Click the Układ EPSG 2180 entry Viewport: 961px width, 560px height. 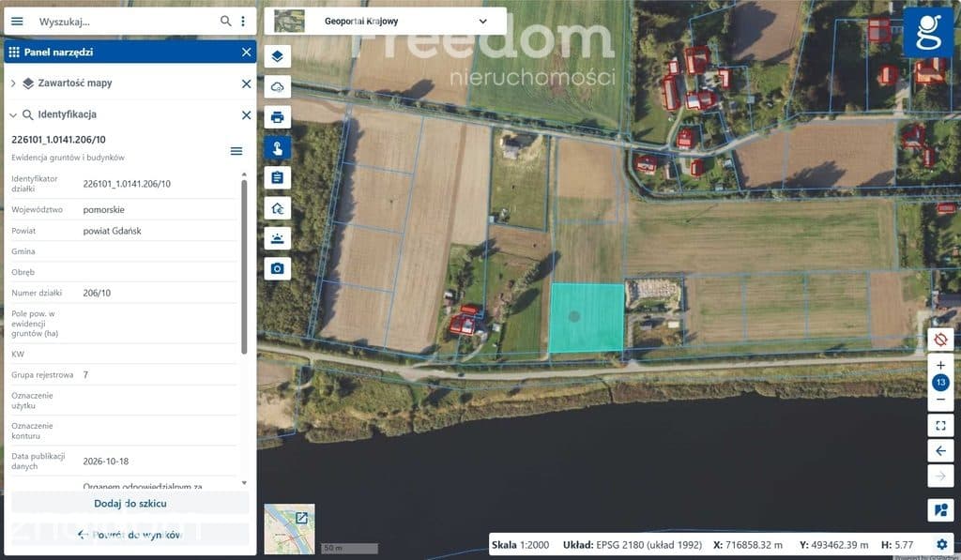633,545
